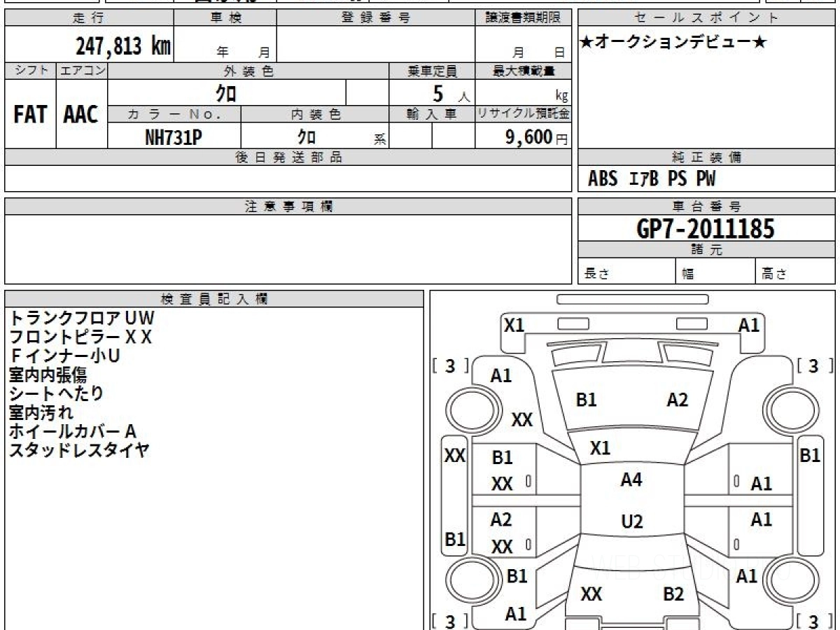
Task: Click the X1 mark above the A4
Action: pos(600,449)
